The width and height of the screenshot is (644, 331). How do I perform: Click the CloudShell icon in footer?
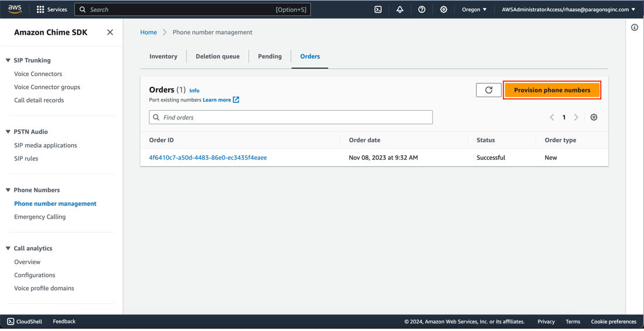click(x=11, y=322)
